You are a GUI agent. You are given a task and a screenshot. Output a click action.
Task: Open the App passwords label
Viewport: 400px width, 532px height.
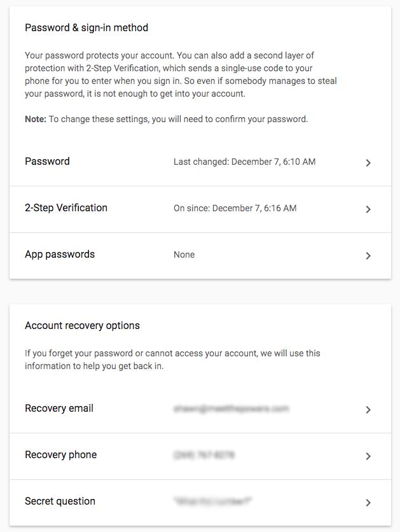coord(60,255)
